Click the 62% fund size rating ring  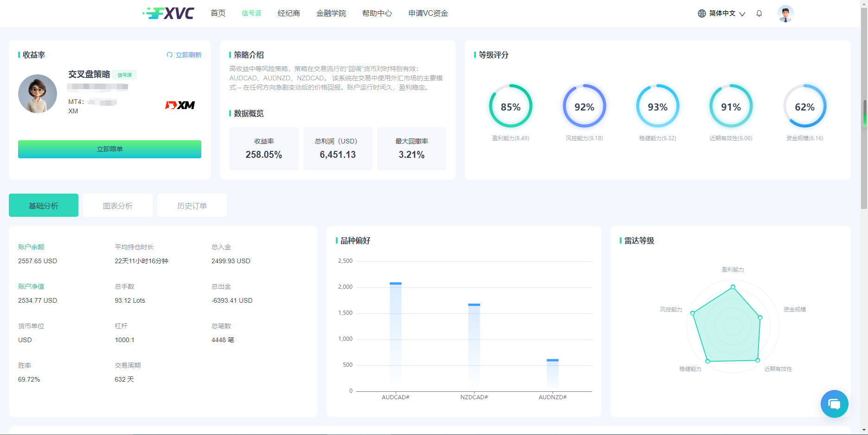804,106
